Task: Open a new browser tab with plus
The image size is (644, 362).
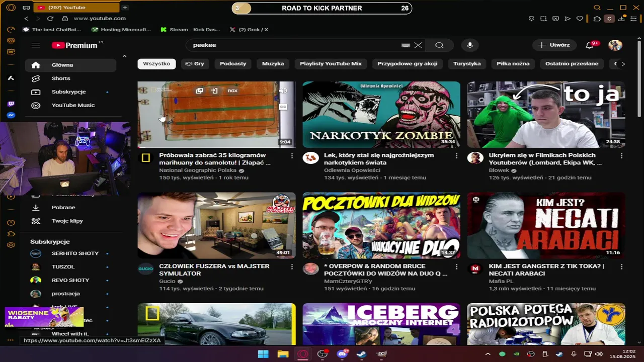Action: click(x=125, y=8)
